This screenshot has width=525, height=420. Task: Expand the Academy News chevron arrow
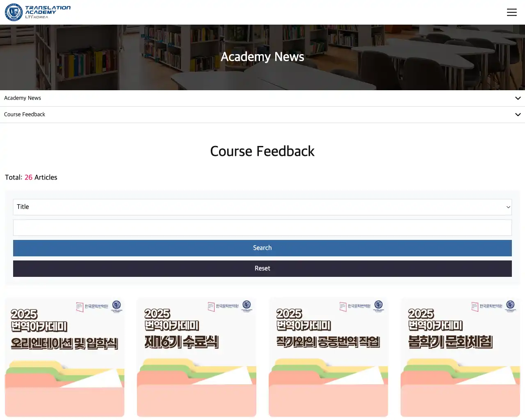518,98
